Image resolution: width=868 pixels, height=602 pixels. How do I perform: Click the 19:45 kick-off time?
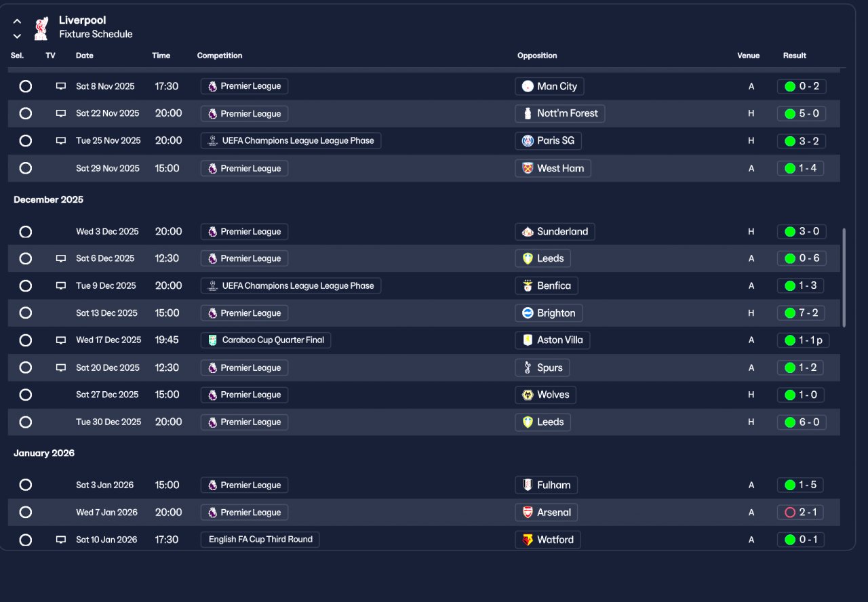tap(167, 340)
